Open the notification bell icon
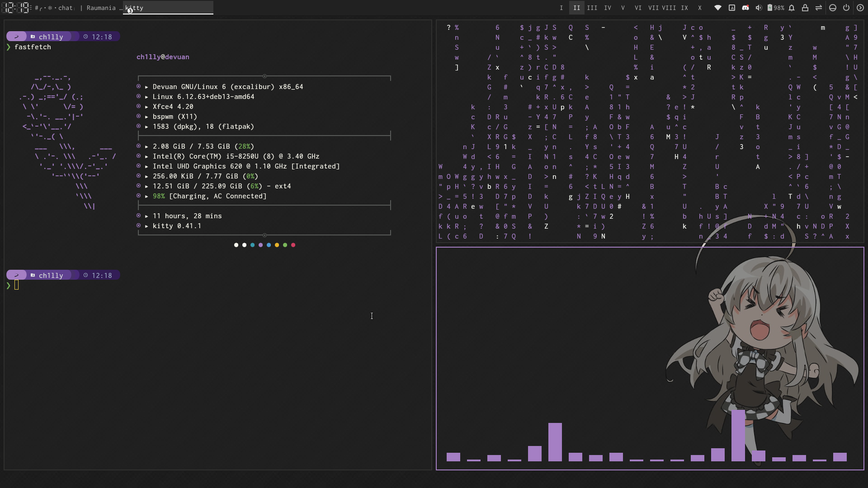868x488 pixels. point(792,8)
